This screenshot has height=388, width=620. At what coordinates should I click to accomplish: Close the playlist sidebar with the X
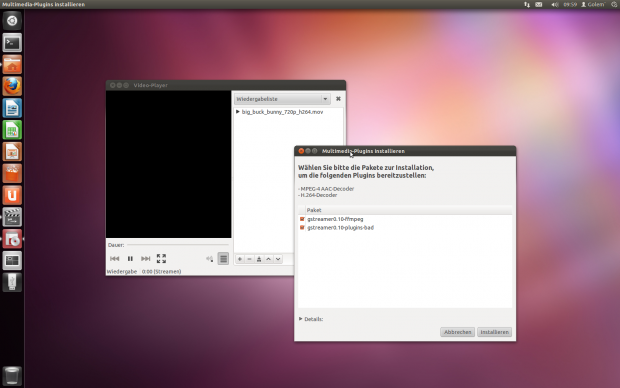(338, 99)
